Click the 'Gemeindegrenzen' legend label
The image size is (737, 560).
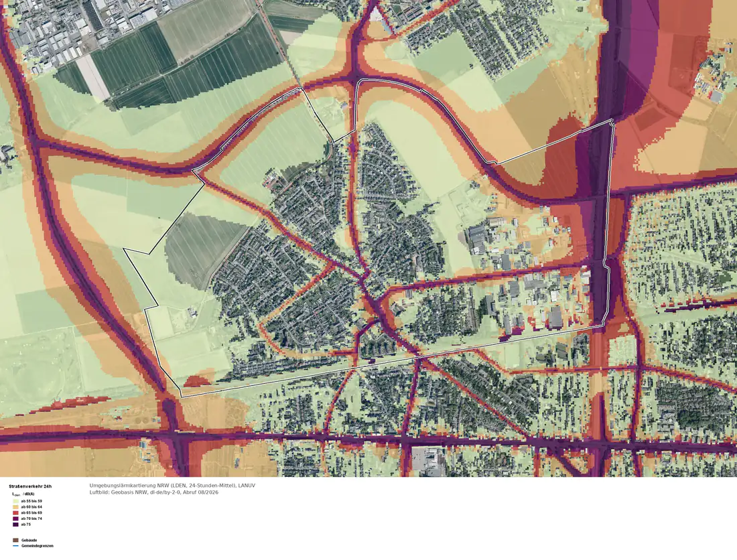pyautogui.click(x=38, y=546)
